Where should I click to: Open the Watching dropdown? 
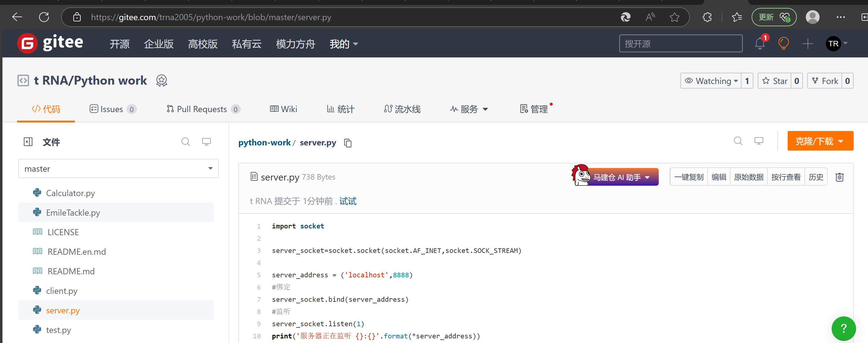[711, 81]
